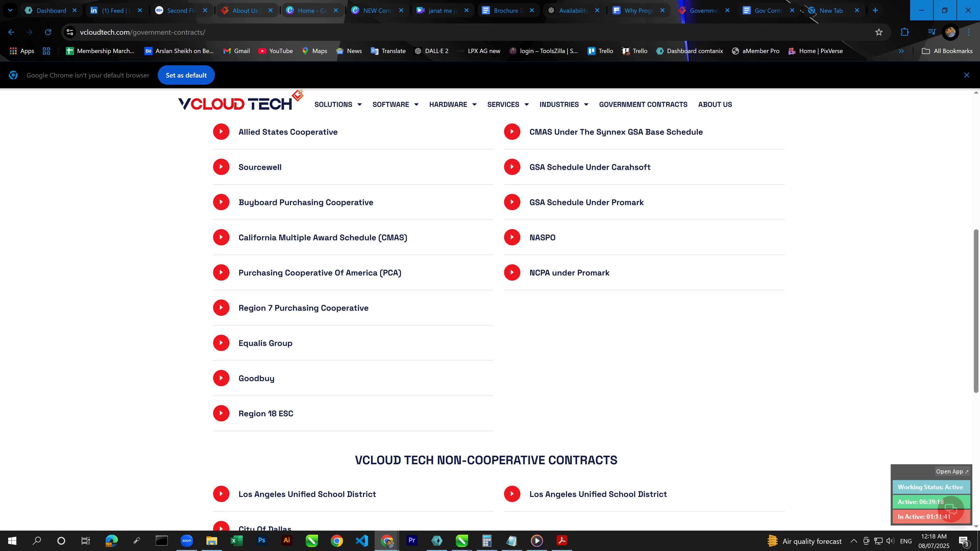Click the red arrow icon beside NASPO
The width and height of the screenshot is (980, 551).
tap(512, 237)
